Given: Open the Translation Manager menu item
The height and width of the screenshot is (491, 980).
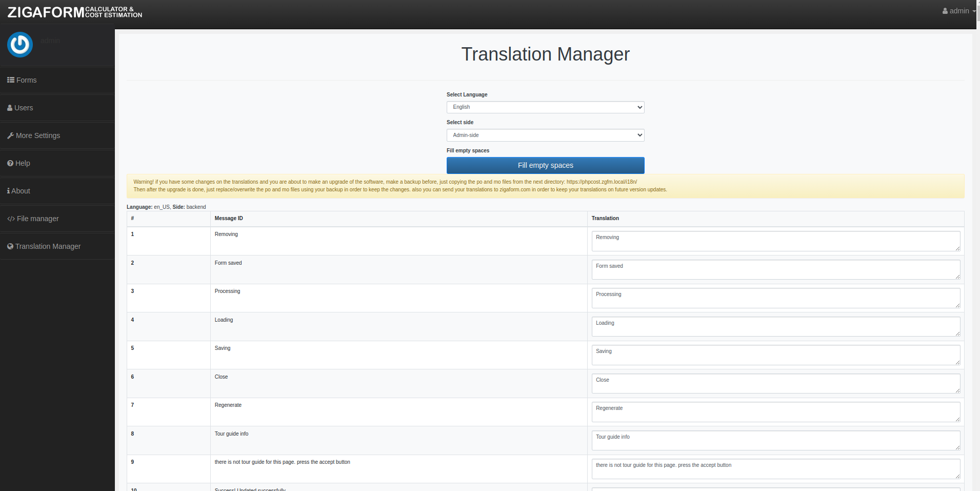Looking at the screenshot, I should click(x=48, y=246).
